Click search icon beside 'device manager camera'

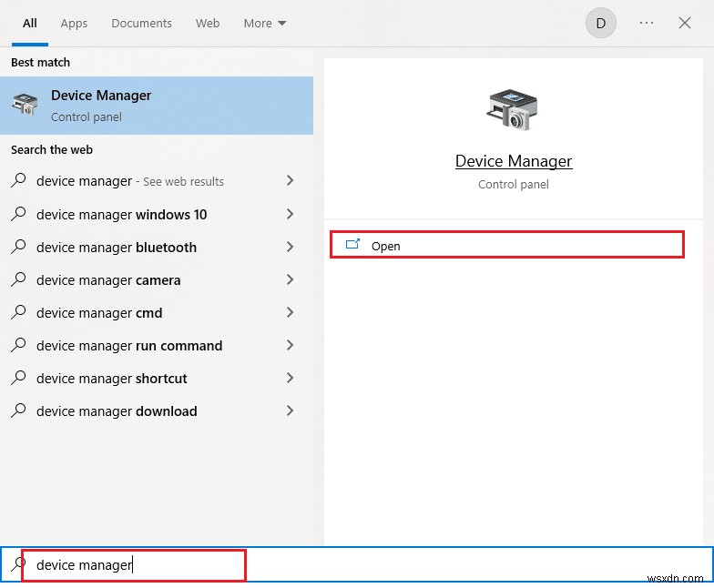click(18, 279)
